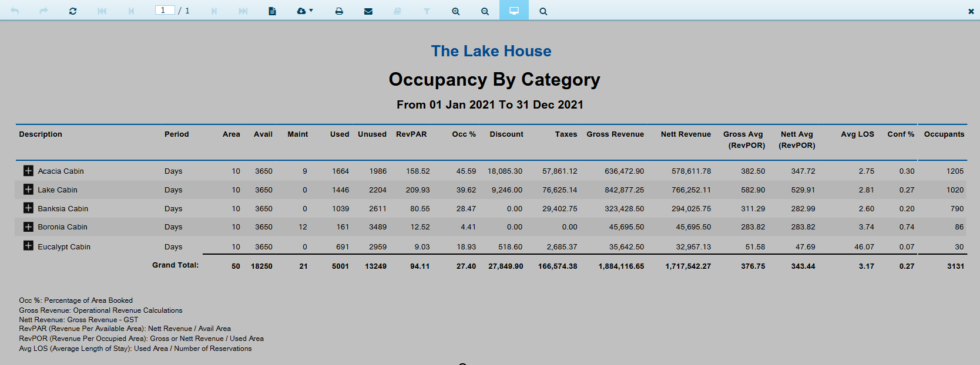Click the Occ % column header
The image size is (980, 365).
pyautogui.click(x=464, y=134)
